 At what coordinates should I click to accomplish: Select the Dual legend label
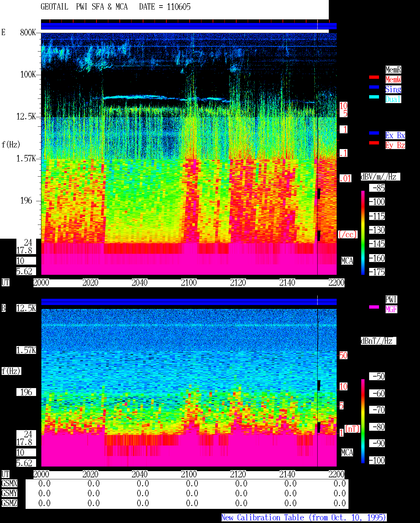pos(393,99)
